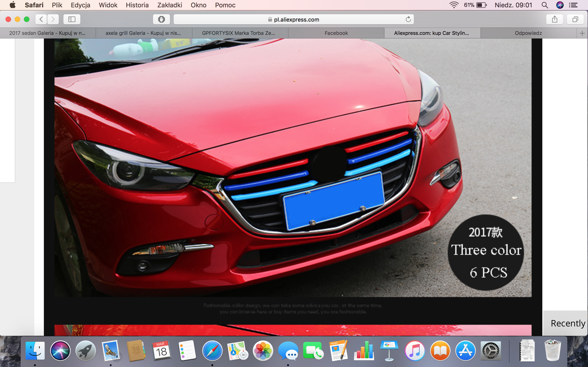This screenshot has width=588, height=367.
Task: Switch to the Odpowiedz tab
Action: (x=528, y=33)
